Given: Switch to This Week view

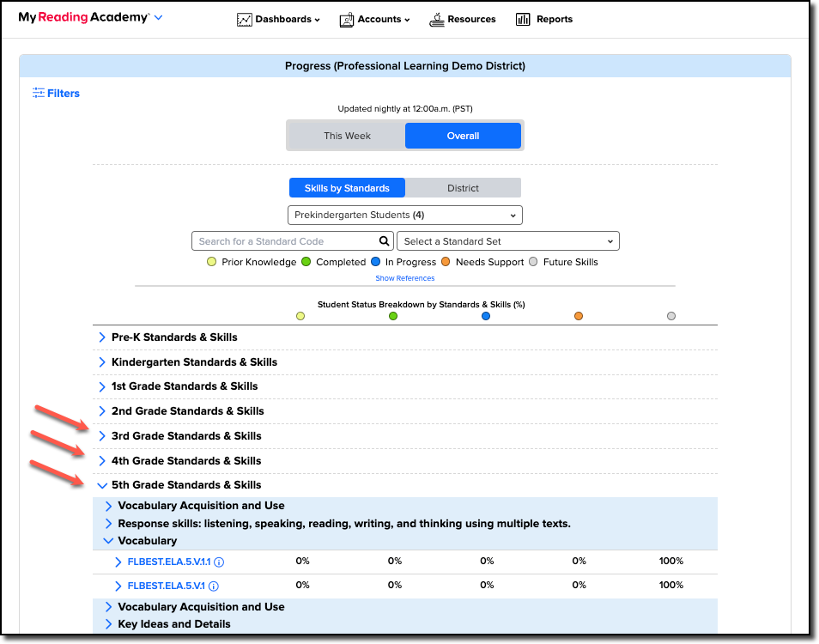Looking at the screenshot, I should pyautogui.click(x=347, y=136).
